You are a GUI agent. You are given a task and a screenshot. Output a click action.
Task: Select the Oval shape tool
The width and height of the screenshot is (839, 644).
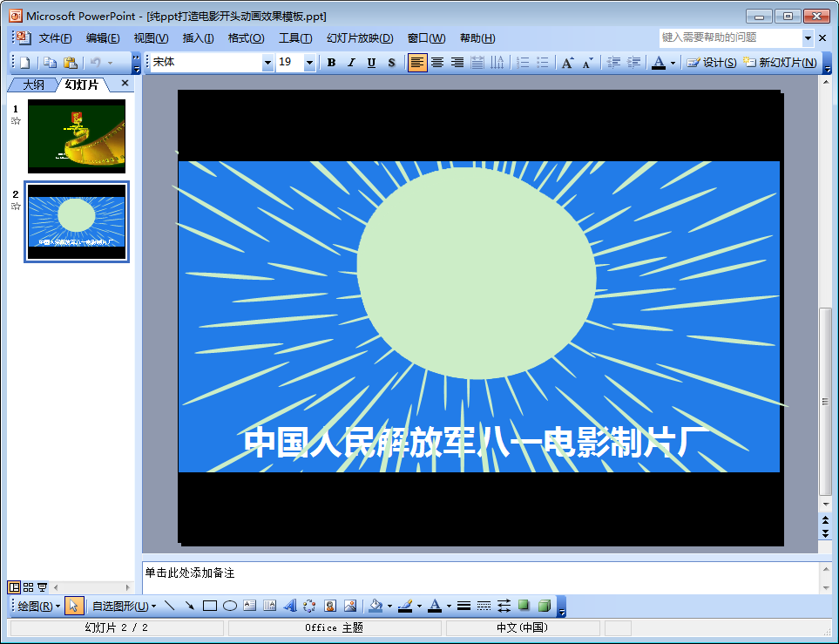(229, 606)
